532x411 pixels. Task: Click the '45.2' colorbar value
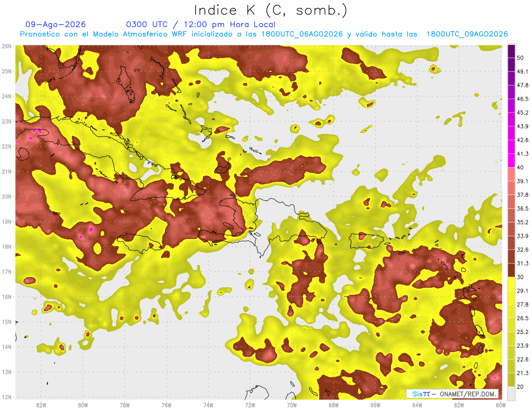523,113
